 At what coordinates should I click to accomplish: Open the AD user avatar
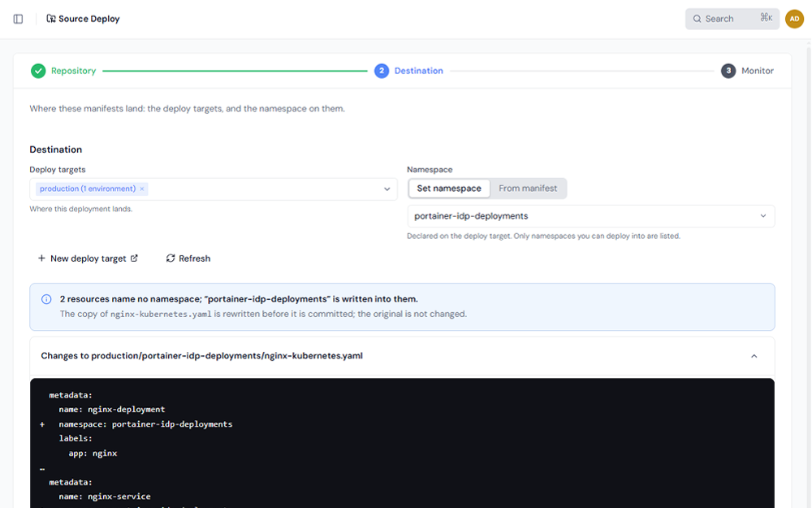[x=794, y=20]
